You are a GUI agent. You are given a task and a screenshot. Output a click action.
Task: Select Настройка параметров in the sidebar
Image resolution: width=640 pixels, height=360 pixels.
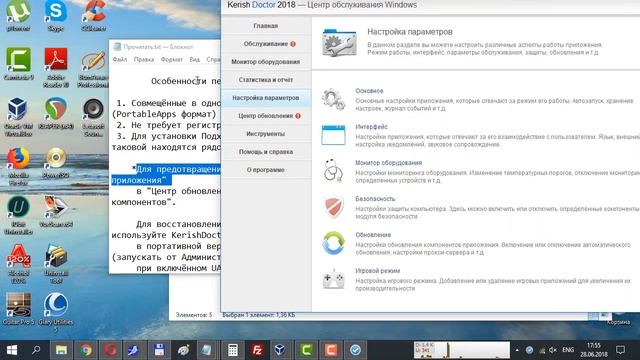266,98
